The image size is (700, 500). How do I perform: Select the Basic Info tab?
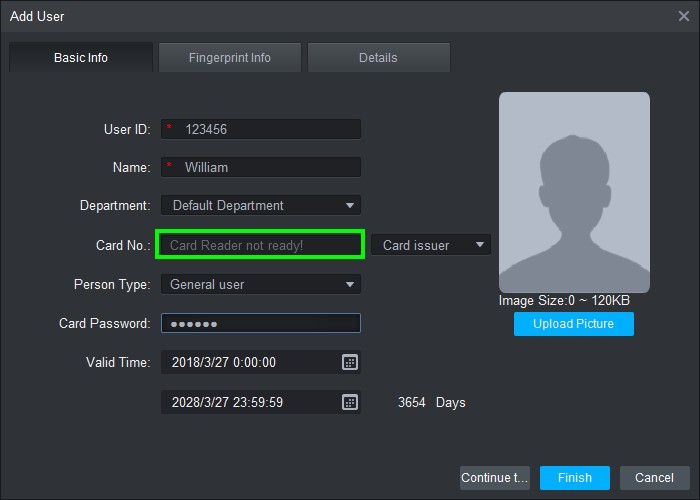(81, 58)
